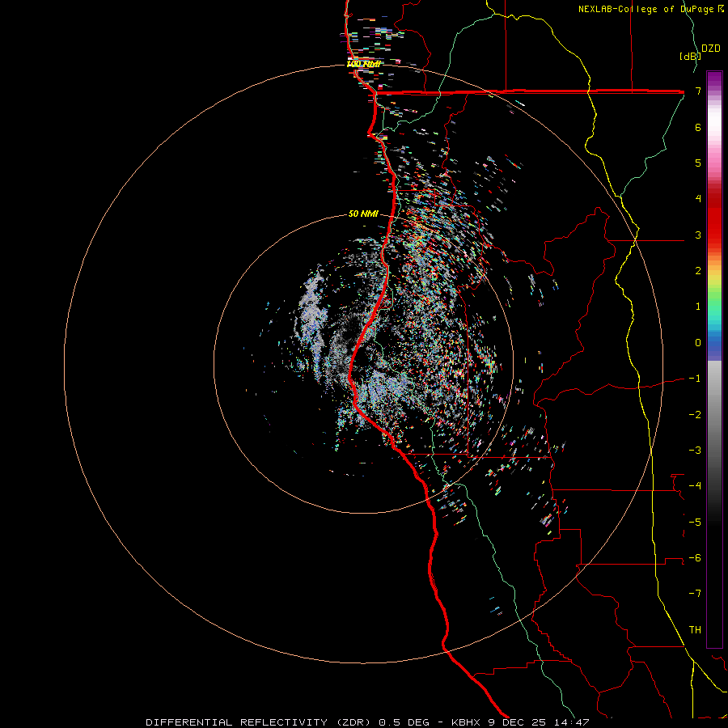Click the 14:47 timestamp in the caption

tap(571, 722)
